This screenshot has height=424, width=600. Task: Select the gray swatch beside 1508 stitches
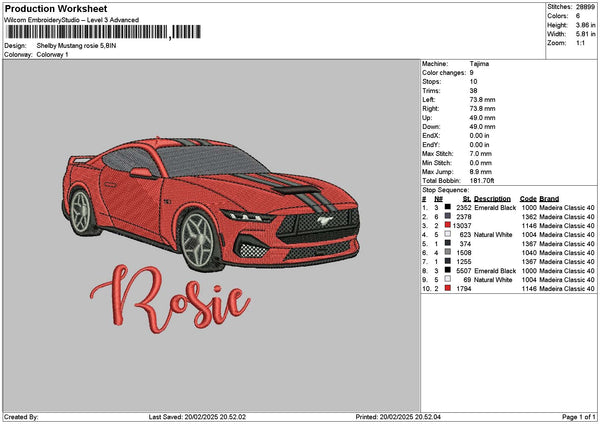point(447,252)
